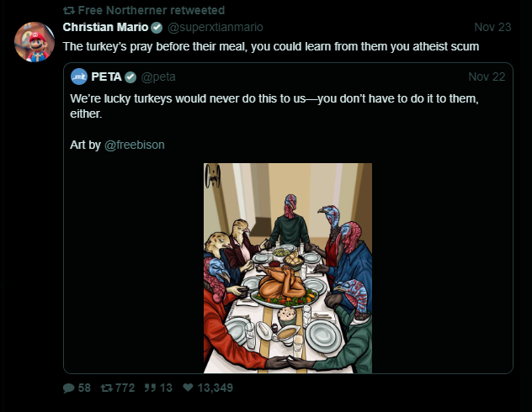The width and height of the screenshot is (532, 412).
Task: Visit the @superxtianmario handle
Action: click(214, 27)
